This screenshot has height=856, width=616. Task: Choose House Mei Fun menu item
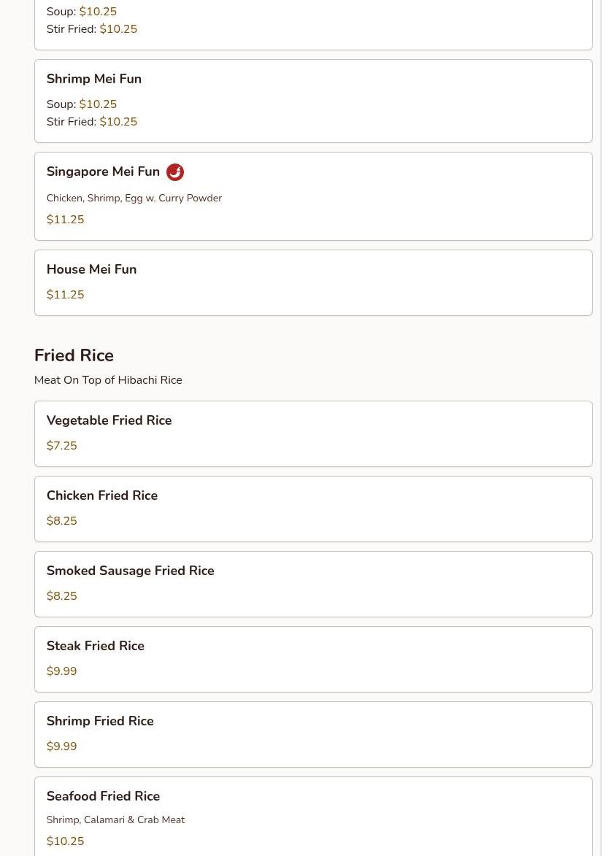(313, 283)
